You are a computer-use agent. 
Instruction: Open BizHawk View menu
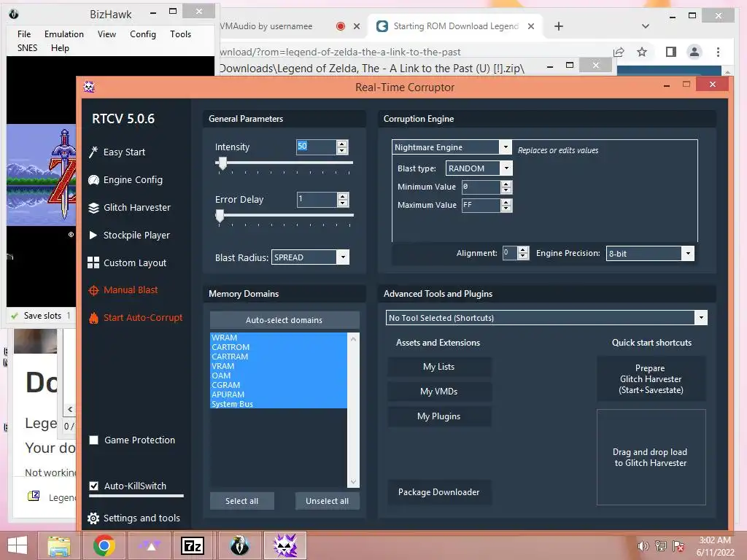[107, 34]
